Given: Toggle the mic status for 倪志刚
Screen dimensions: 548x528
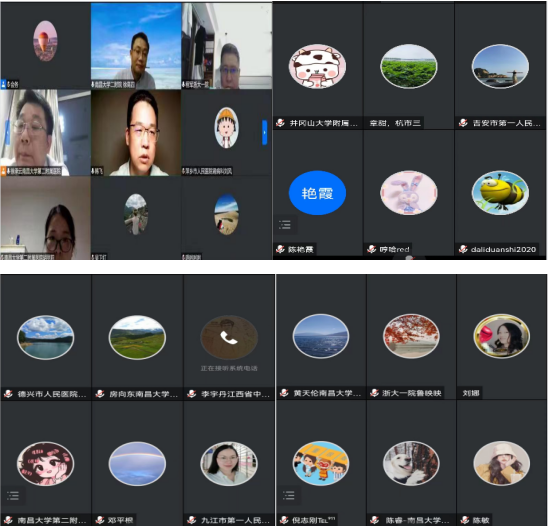Looking at the screenshot, I should coord(284,520).
